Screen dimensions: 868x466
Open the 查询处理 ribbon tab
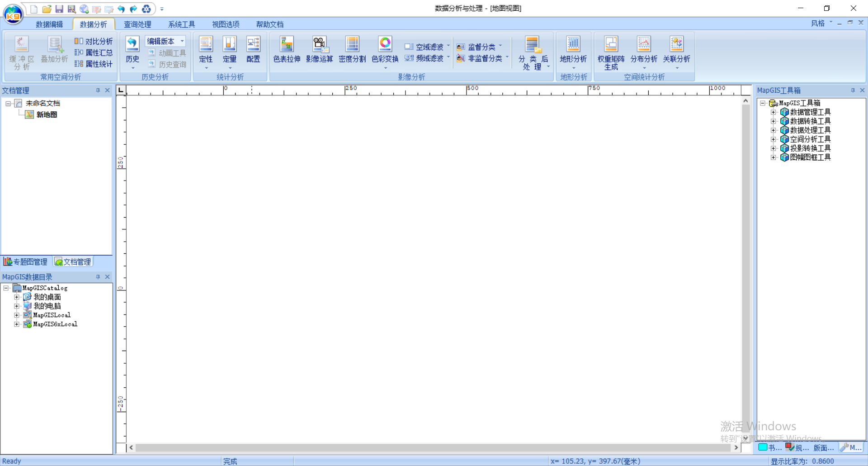click(137, 24)
